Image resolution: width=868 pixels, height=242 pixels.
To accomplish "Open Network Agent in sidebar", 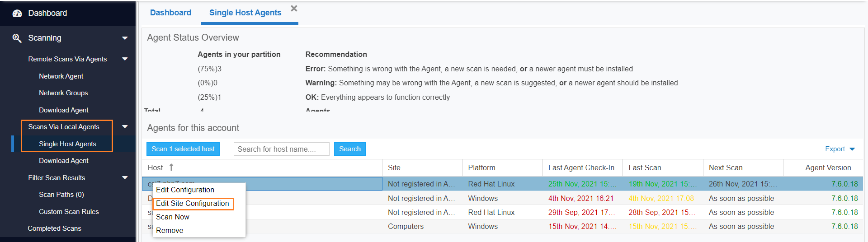I will click(x=61, y=76).
